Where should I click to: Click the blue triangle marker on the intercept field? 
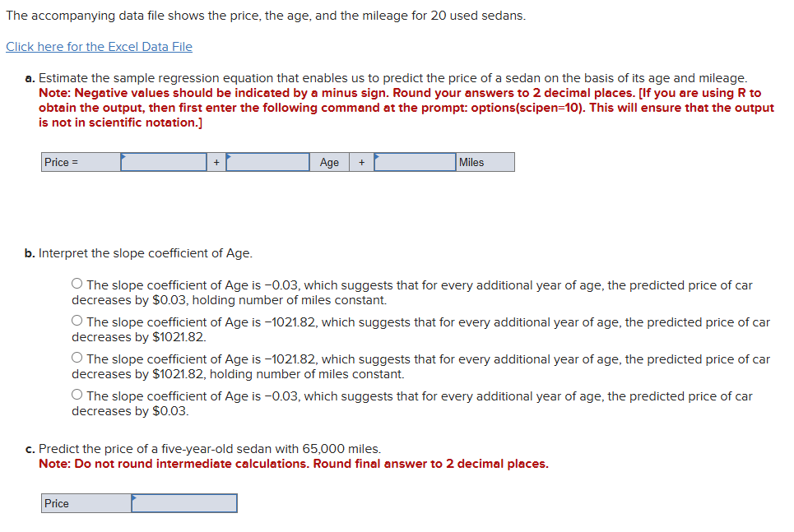(x=123, y=155)
